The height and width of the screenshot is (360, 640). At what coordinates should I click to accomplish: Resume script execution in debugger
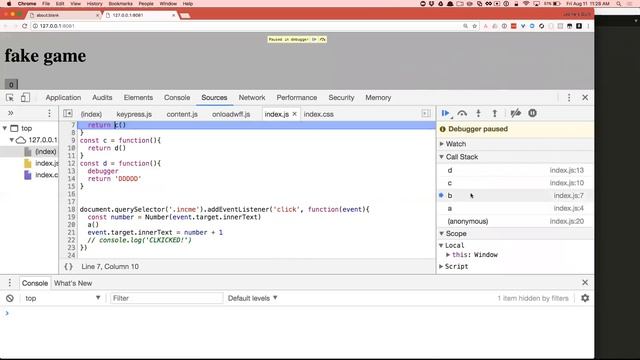[x=445, y=113]
